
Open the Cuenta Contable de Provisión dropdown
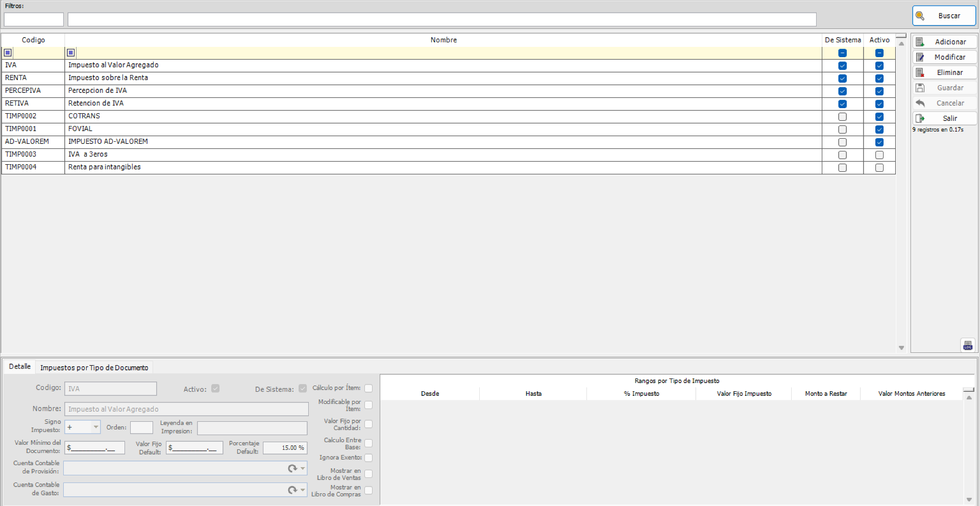302,468
